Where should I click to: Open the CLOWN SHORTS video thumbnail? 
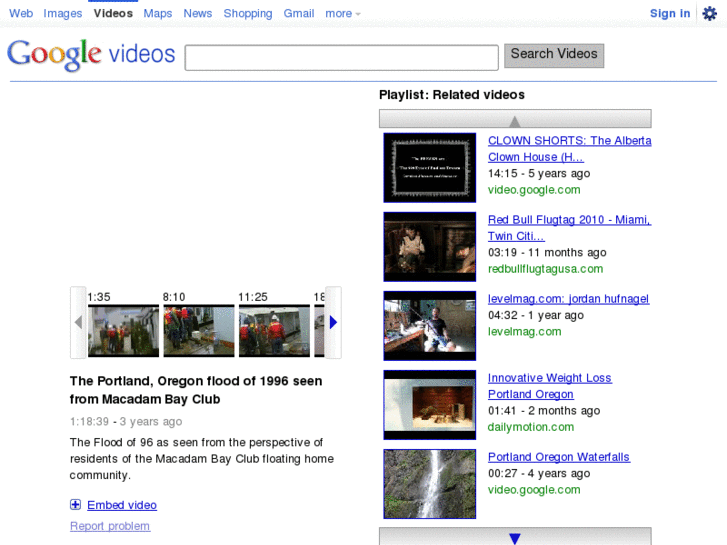coord(430,168)
